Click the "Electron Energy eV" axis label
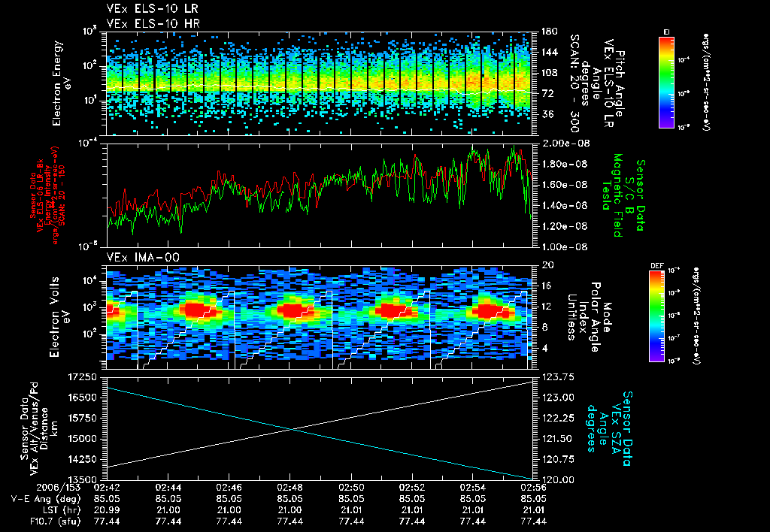The width and height of the screenshot is (770, 532). pyautogui.click(x=62, y=83)
